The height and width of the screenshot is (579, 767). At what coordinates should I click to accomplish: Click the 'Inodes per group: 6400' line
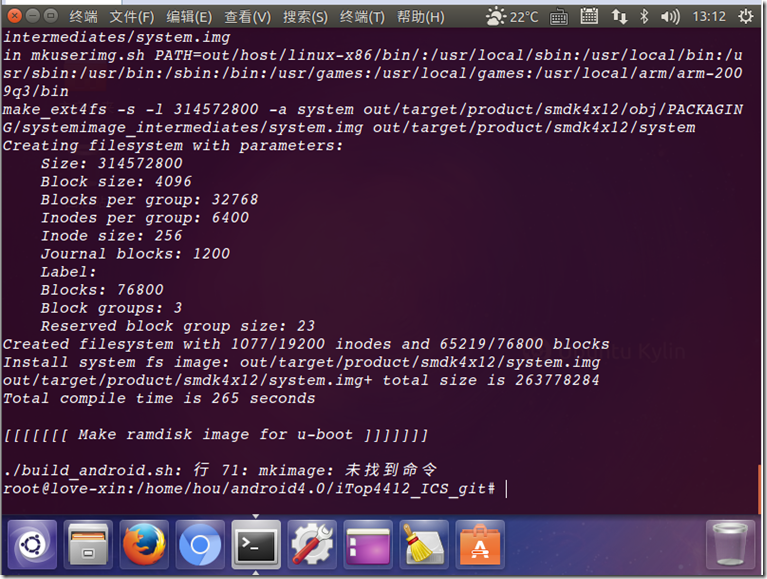[x=145, y=218]
